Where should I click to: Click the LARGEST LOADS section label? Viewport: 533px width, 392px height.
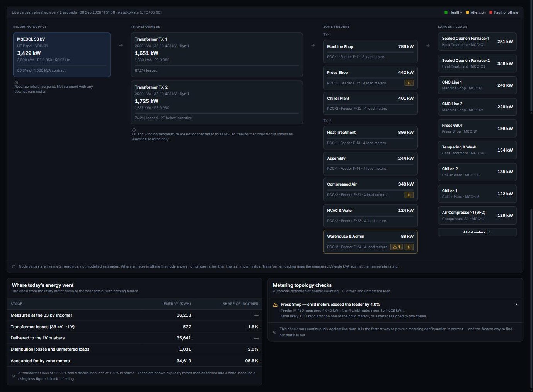(x=453, y=27)
